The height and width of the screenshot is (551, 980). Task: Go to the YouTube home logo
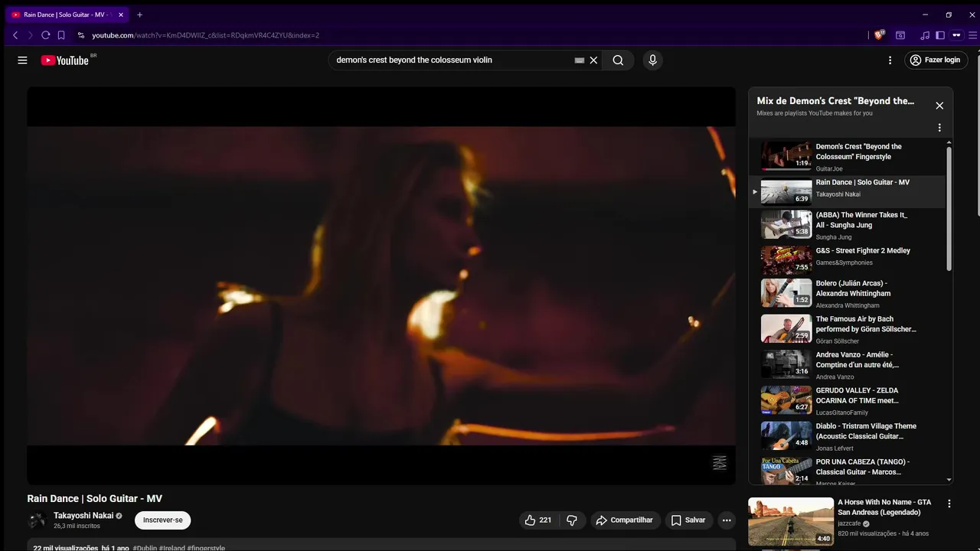click(65, 60)
